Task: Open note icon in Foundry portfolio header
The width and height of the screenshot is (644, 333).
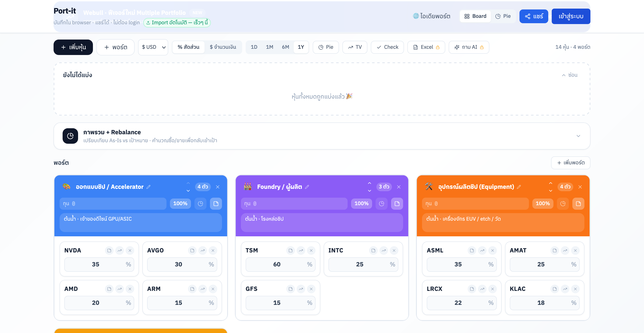Action: [397, 204]
